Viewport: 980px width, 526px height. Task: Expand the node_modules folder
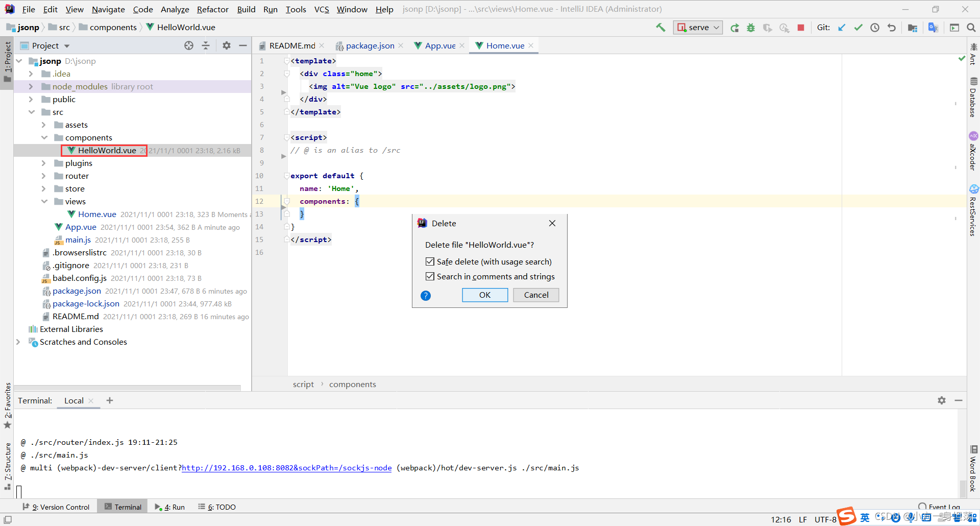pyautogui.click(x=31, y=86)
